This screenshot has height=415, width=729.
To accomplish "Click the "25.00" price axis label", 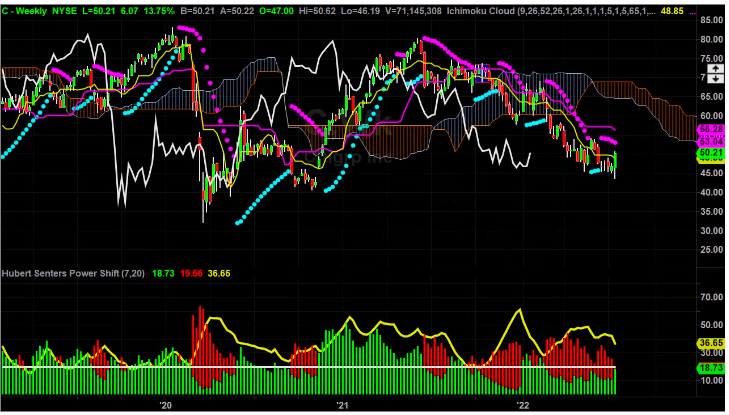I will (711, 250).
